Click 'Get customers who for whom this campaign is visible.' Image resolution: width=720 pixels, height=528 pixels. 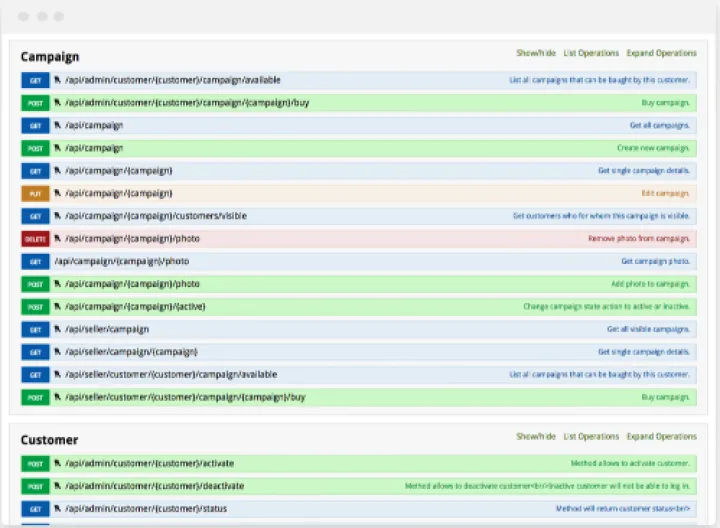(x=602, y=216)
